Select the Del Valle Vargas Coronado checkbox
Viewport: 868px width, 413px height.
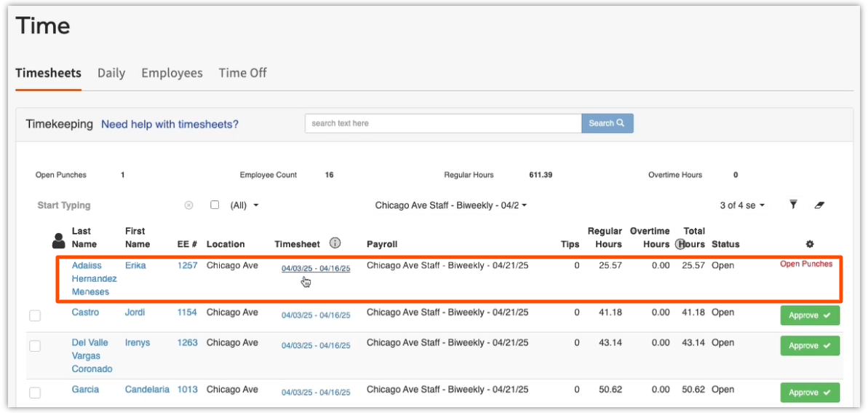(x=35, y=346)
